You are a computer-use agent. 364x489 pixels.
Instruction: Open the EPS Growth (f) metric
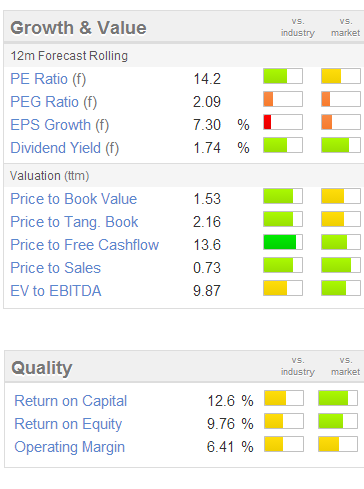(60, 125)
